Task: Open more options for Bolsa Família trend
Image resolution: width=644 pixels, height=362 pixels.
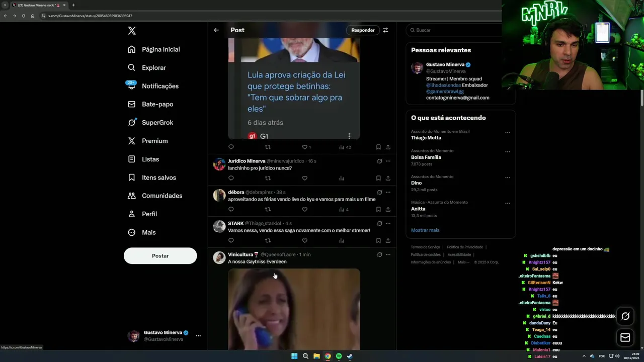Action: [x=507, y=152]
